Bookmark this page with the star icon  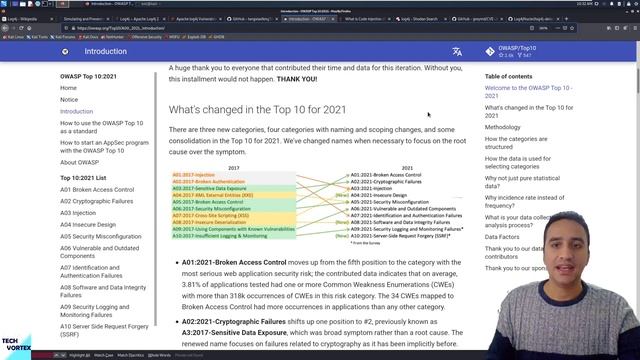click(572, 28)
